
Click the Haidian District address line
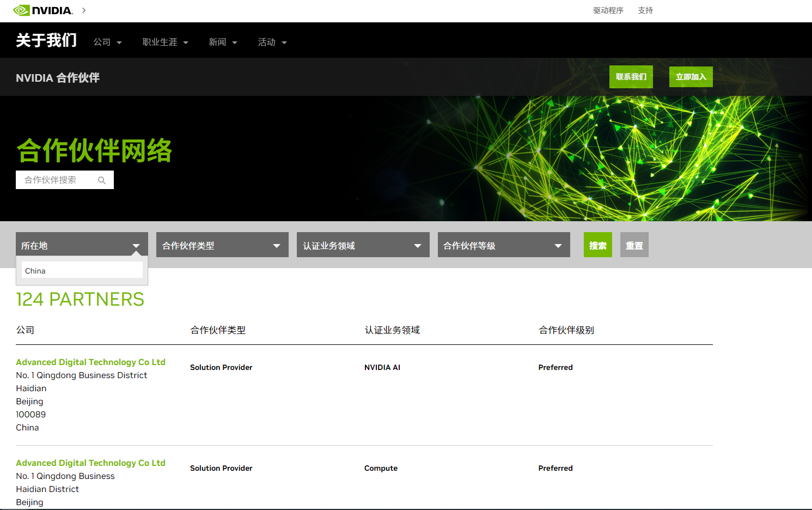[x=47, y=489]
